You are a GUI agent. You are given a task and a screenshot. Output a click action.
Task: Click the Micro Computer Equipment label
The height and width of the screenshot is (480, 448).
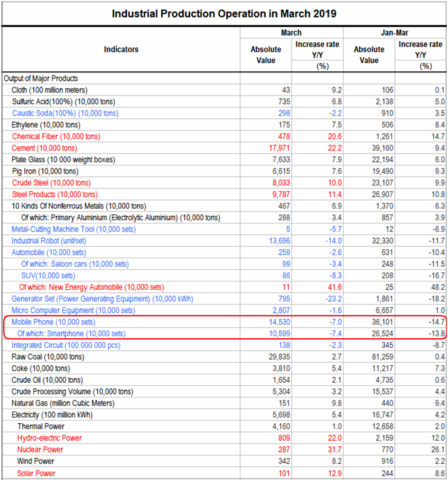click(73, 310)
